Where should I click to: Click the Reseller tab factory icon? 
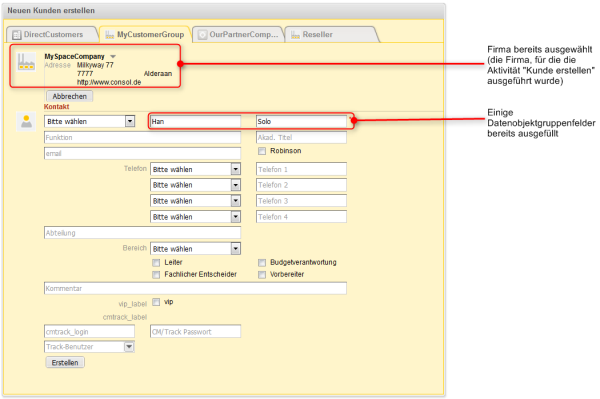point(295,35)
